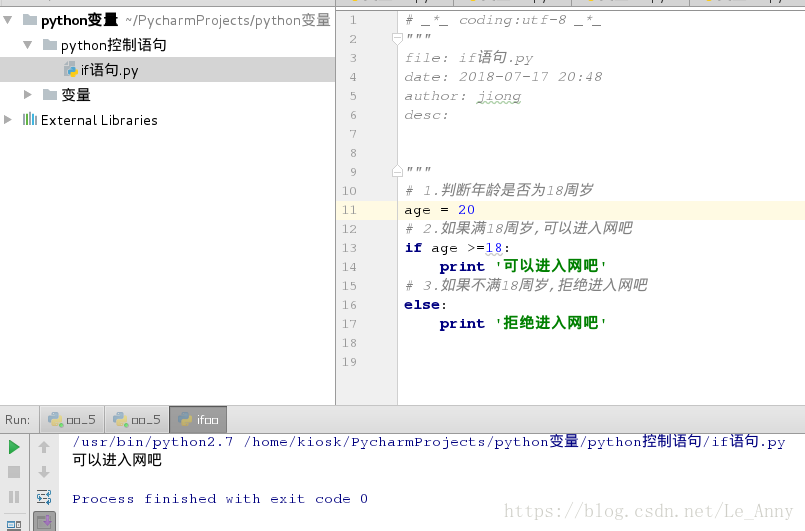This screenshot has width=805, height=531.
Task: Select the 变量 folder row
Action: click(x=167, y=94)
